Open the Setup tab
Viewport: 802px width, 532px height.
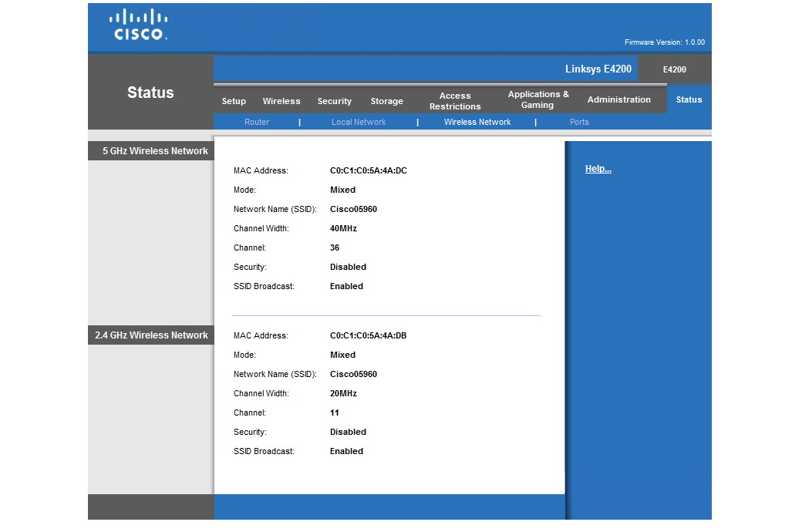[234, 101]
